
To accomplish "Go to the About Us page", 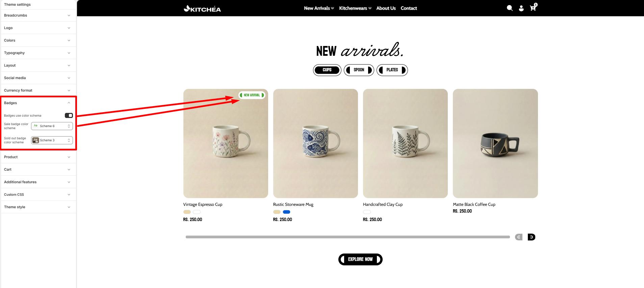I will 386,8.
